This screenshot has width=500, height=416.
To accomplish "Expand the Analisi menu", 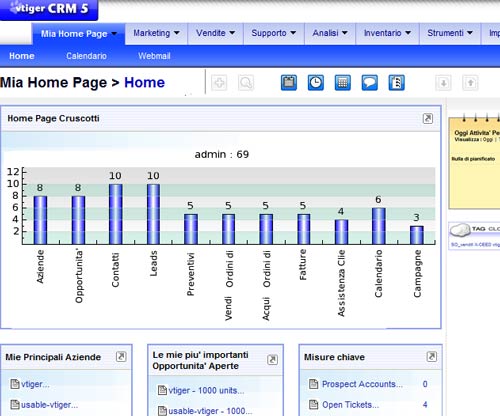I will pos(330,33).
